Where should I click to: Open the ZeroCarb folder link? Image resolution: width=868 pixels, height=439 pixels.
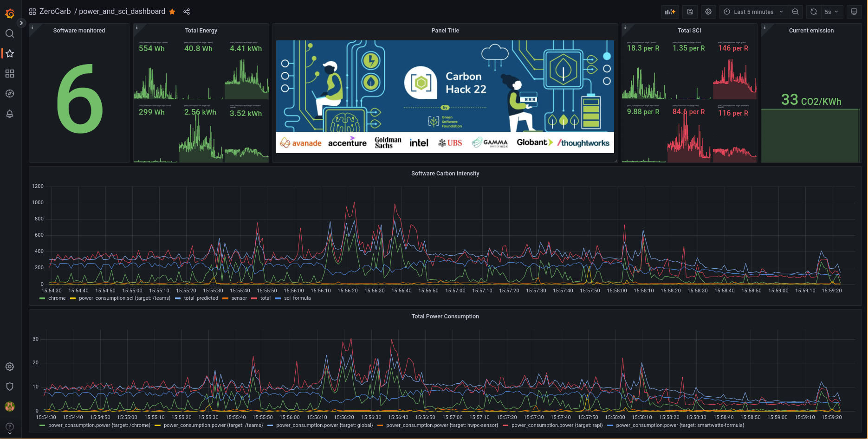55,12
